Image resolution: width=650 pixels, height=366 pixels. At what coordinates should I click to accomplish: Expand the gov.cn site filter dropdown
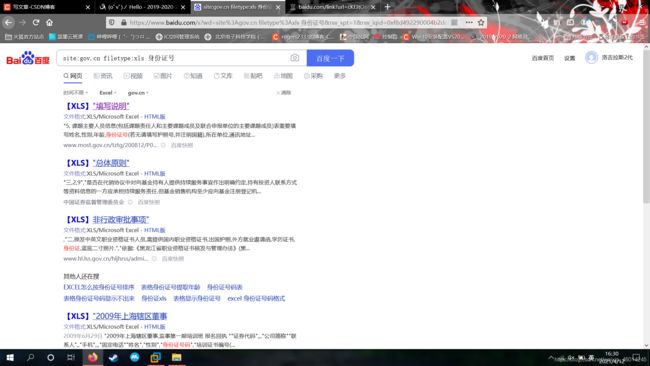pyautogui.click(x=138, y=92)
